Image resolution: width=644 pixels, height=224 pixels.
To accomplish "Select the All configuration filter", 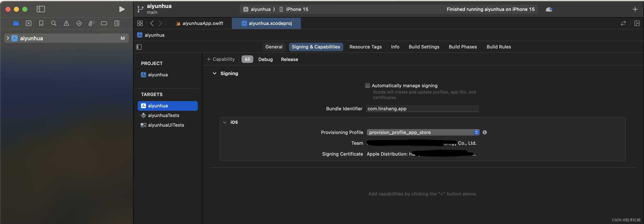I will coord(247,59).
